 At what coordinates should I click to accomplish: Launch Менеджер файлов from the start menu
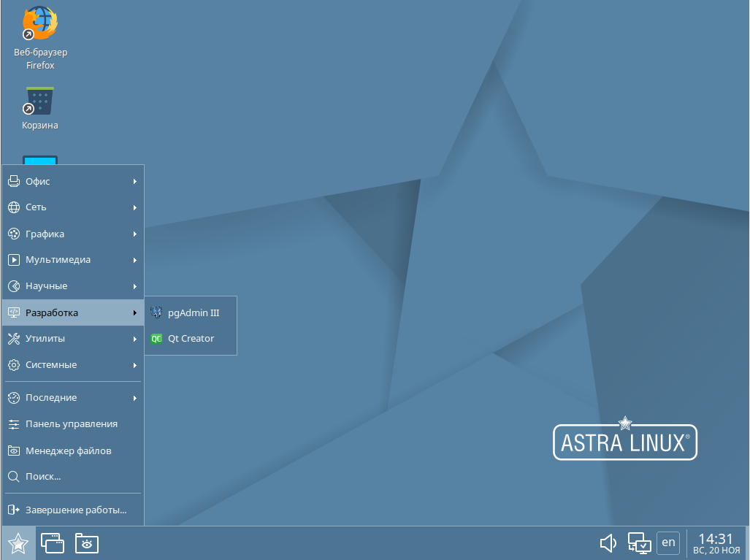click(73, 450)
